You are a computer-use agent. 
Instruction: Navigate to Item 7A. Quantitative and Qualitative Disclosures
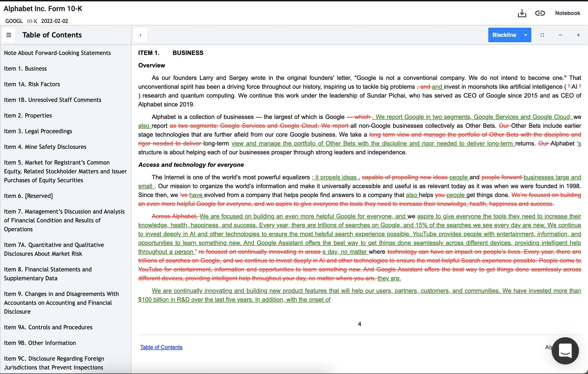(x=54, y=249)
